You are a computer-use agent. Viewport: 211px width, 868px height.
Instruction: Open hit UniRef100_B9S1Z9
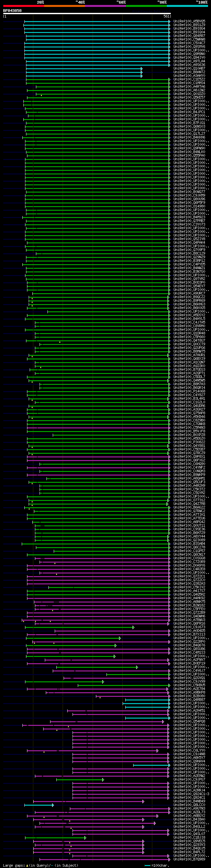[190, 25]
